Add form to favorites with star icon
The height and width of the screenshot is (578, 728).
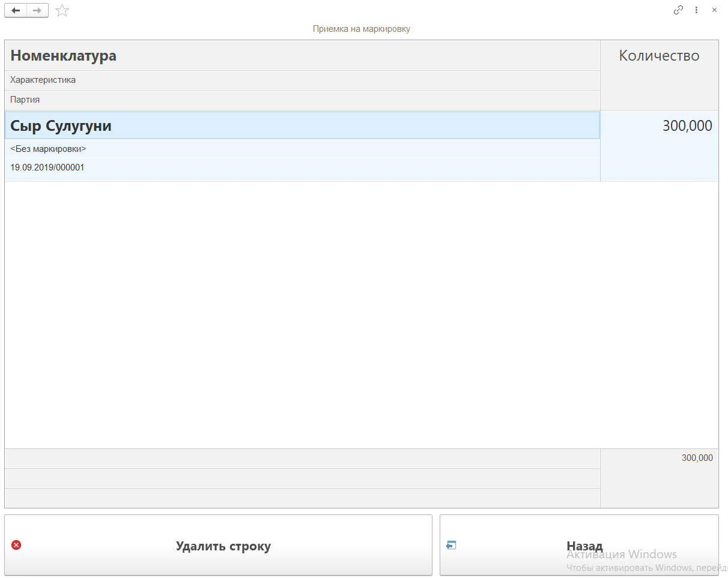(x=62, y=10)
